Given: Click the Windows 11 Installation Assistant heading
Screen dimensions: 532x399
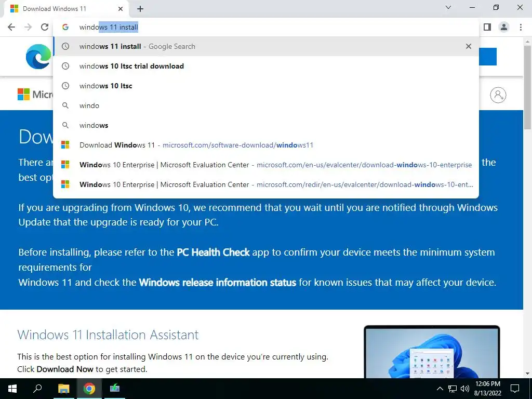Looking at the screenshot, I should pos(108,335).
